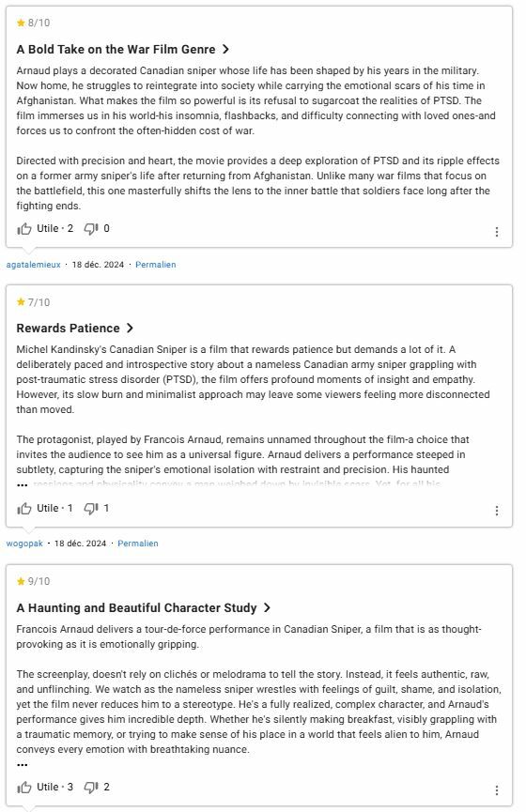This screenshot has height=812, width=526.
Task: Visit the wogopak user profile
Action: coord(24,544)
